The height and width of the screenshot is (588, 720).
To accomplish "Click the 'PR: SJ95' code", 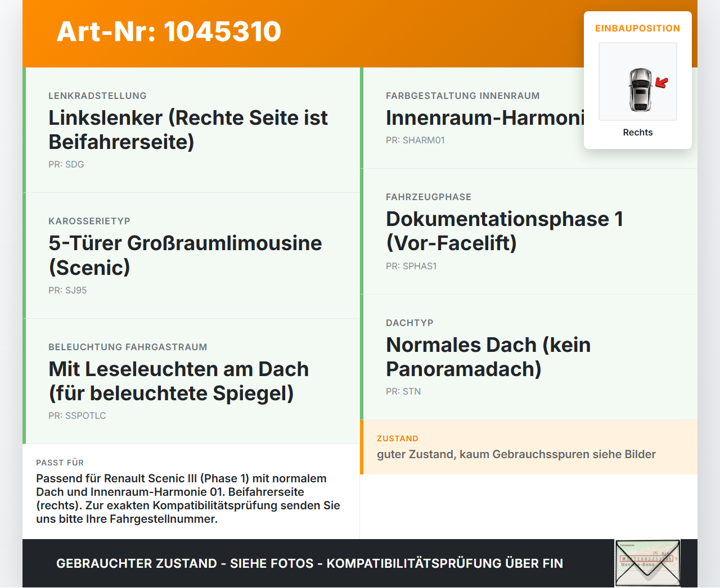I will [x=67, y=290].
